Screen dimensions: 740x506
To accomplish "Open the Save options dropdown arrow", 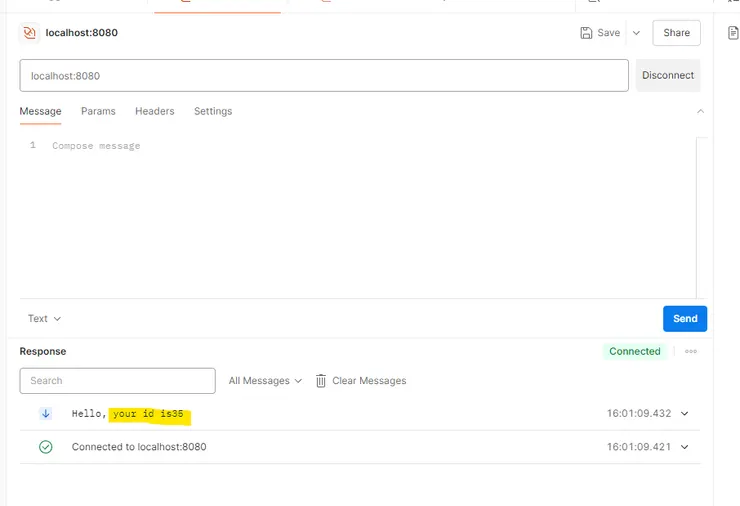I will [636, 33].
